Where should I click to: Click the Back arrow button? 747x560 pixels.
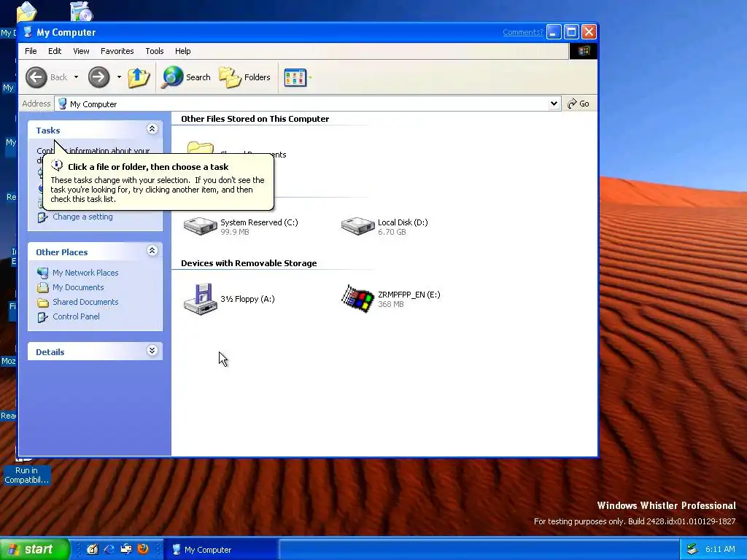[36, 77]
